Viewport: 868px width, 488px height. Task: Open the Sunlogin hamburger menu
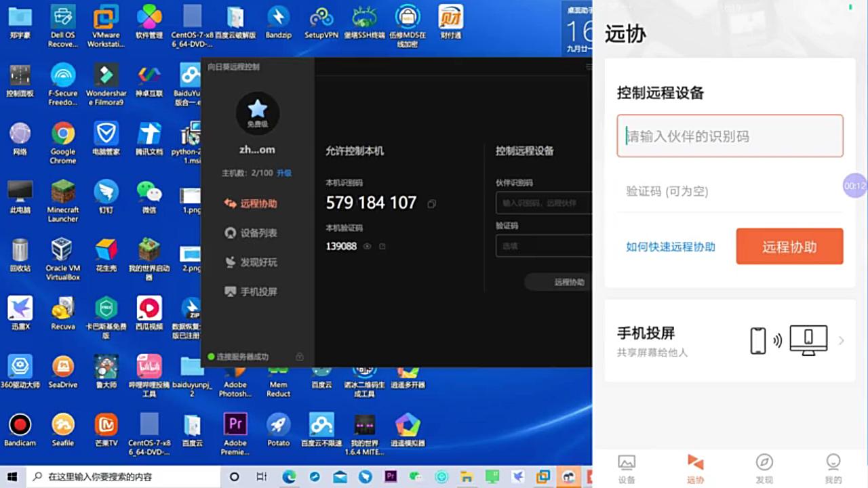point(589,66)
